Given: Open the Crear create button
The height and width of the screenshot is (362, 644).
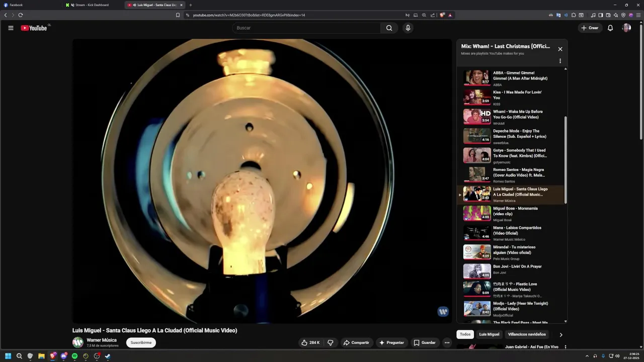Looking at the screenshot, I should click(x=590, y=28).
